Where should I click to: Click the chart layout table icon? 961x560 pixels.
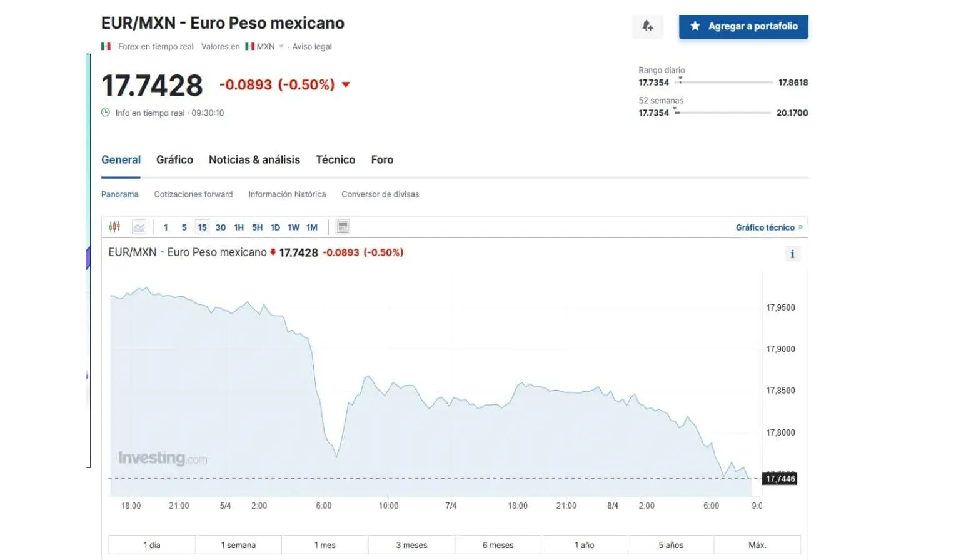(343, 227)
